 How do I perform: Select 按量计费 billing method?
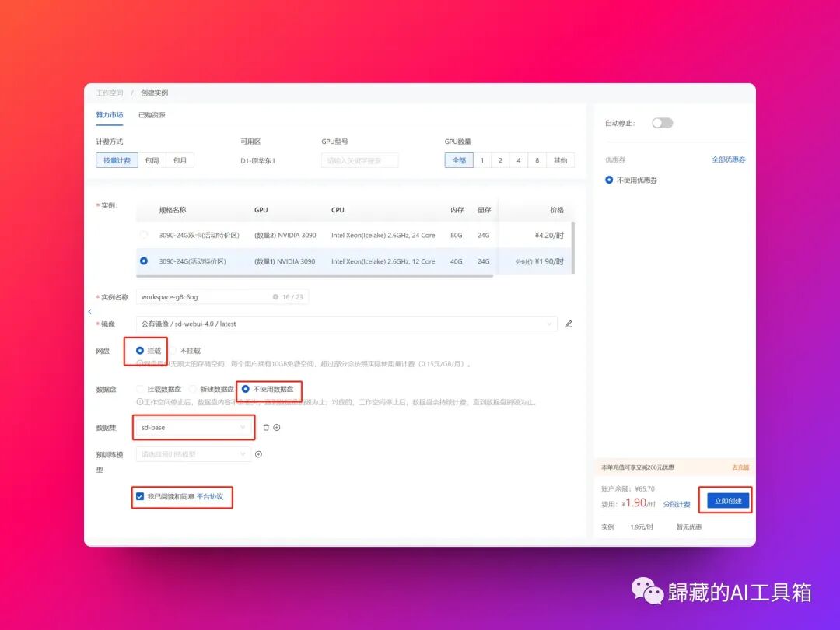point(117,160)
